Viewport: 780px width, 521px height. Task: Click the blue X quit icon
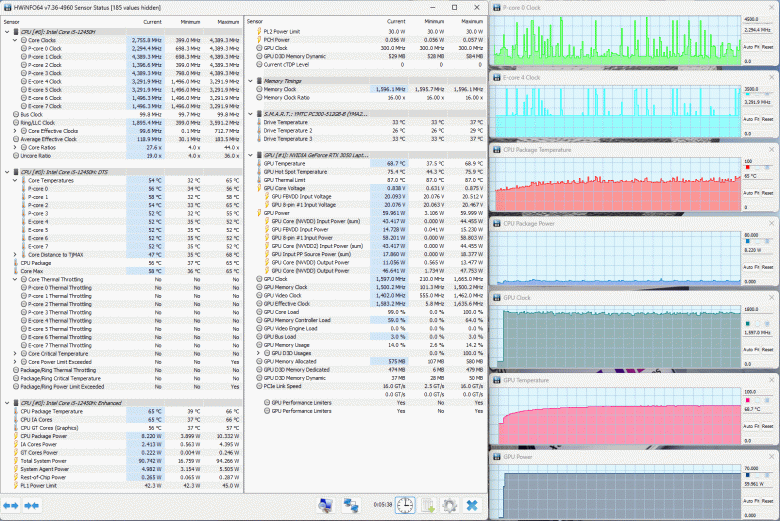(471, 507)
